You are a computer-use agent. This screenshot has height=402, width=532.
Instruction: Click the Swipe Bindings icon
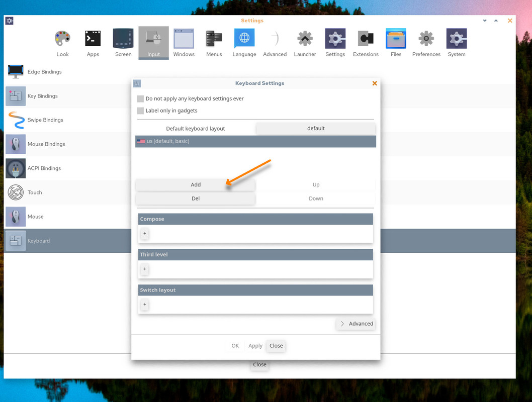click(16, 120)
